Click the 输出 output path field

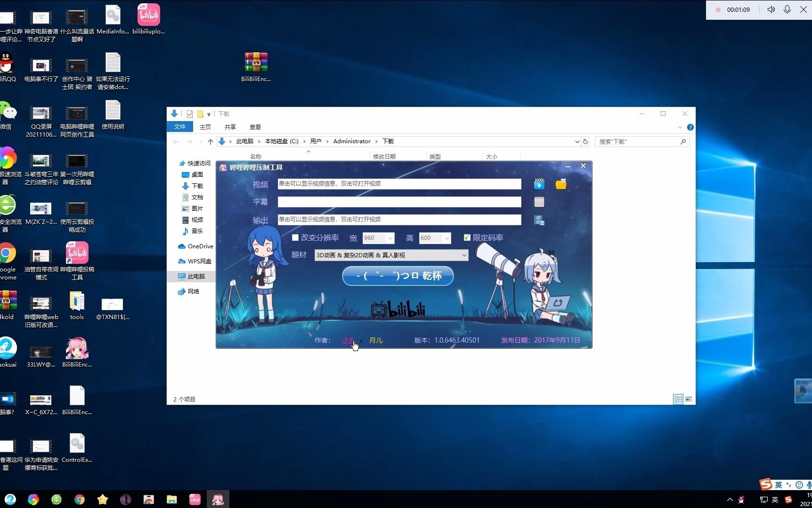(x=399, y=220)
